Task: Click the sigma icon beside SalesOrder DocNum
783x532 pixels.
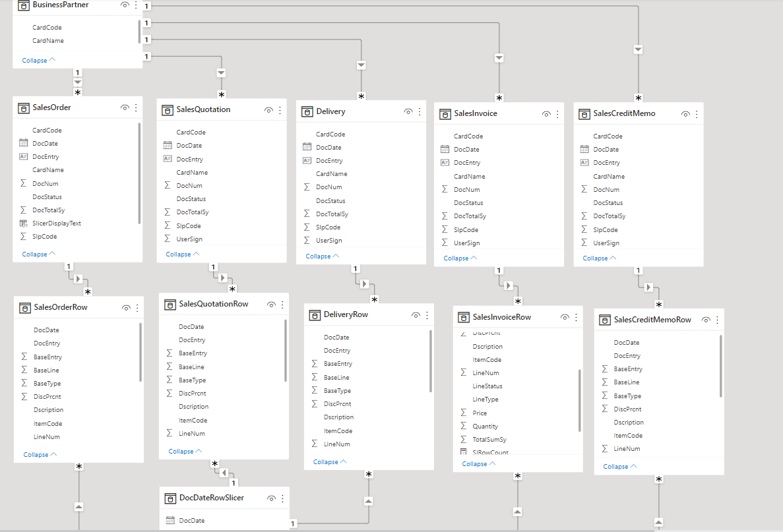Action: [x=24, y=183]
